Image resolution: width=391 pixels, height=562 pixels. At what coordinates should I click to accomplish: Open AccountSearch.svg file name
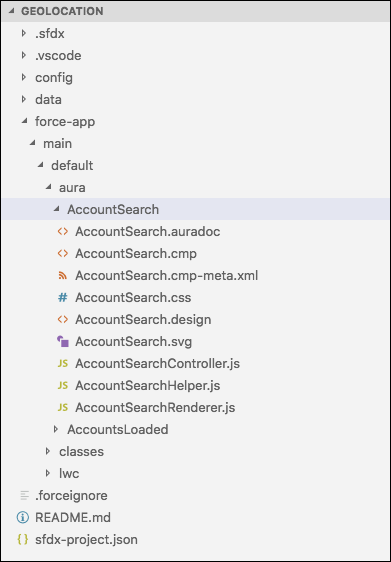[133, 342]
